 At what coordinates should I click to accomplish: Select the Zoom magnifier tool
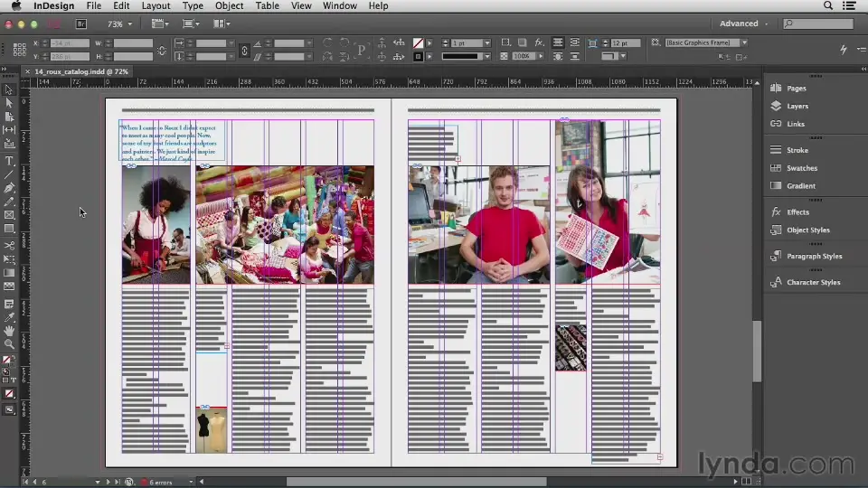(9, 344)
